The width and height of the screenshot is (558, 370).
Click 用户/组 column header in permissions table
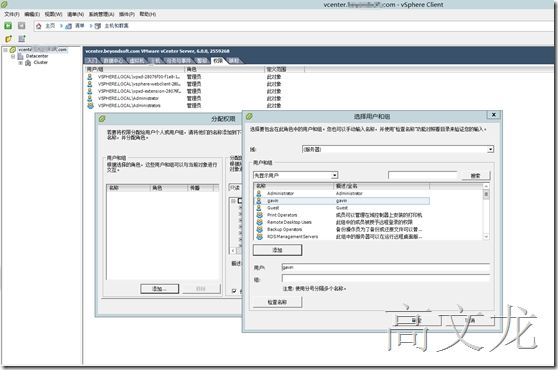coord(135,69)
